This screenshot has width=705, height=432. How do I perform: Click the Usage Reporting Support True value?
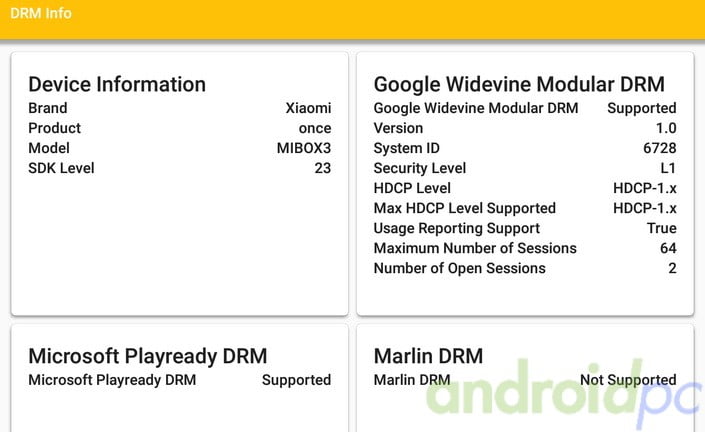coord(661,228)
